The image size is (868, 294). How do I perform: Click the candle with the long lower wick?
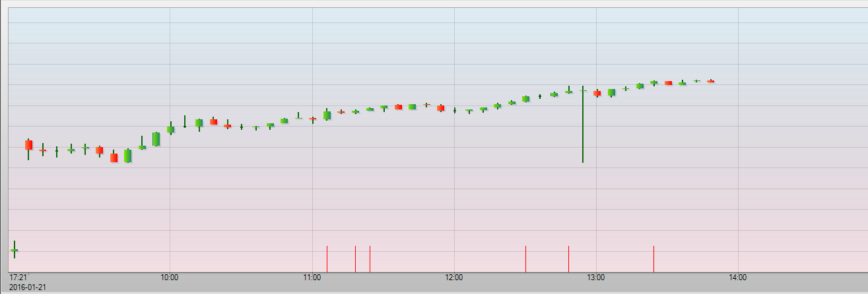click(x=583, y=125)
